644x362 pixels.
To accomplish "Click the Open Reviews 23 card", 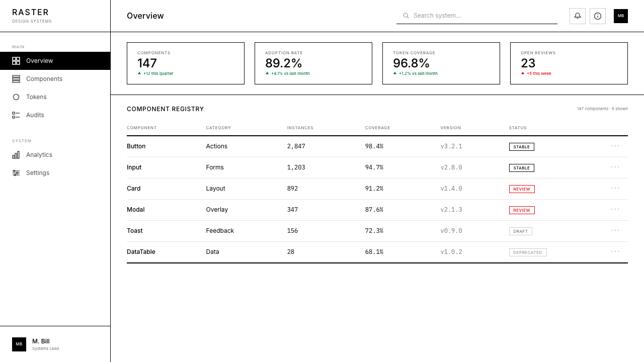I will coord(569,63).
